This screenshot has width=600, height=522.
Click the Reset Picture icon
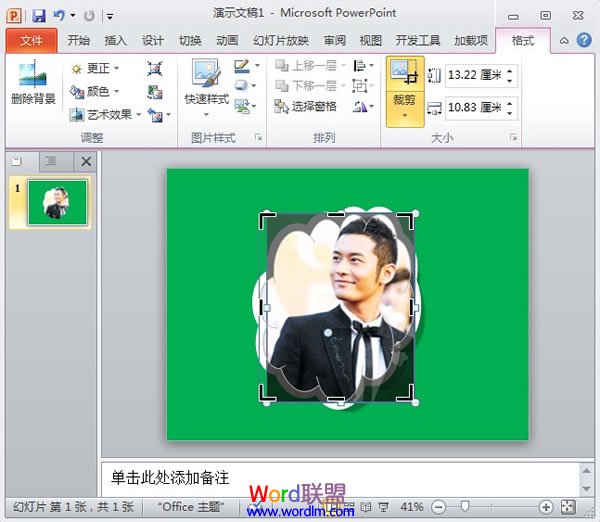pos(155,114)
